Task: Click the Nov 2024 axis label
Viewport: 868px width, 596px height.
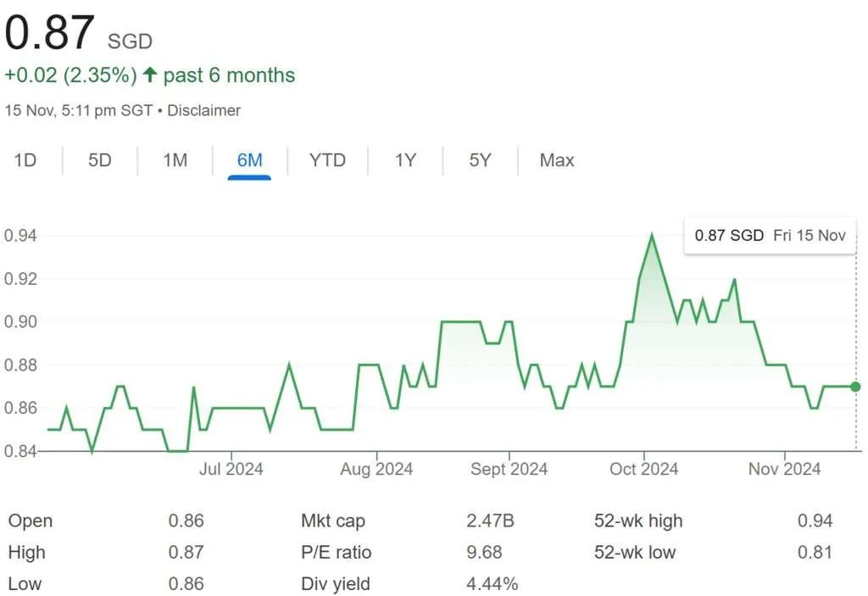Action: point(784,469)
